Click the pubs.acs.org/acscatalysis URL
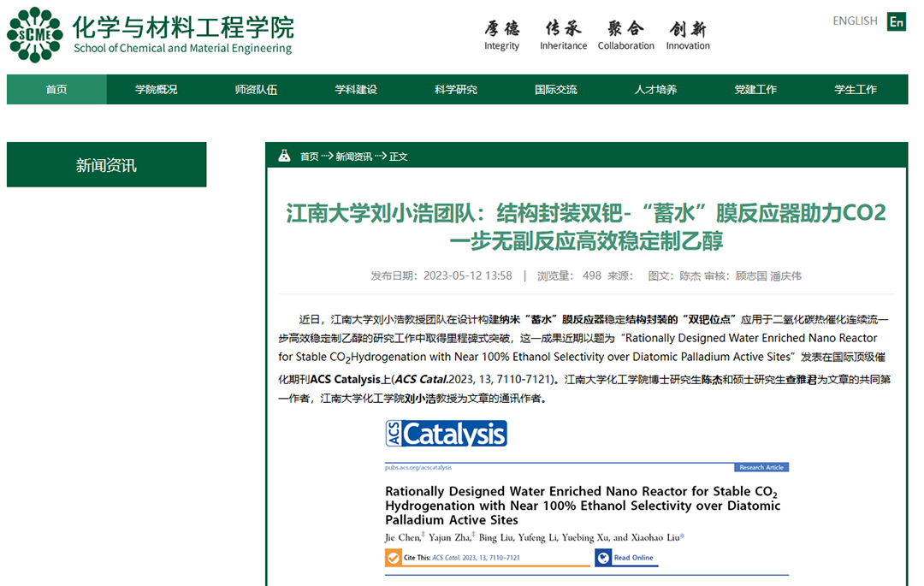Image resolution: width=924 pixels, height=586 pixels. pos(418,467)
